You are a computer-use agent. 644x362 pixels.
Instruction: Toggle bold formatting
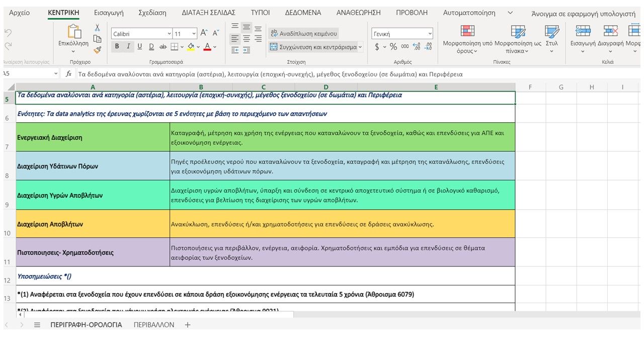[117, 47]
